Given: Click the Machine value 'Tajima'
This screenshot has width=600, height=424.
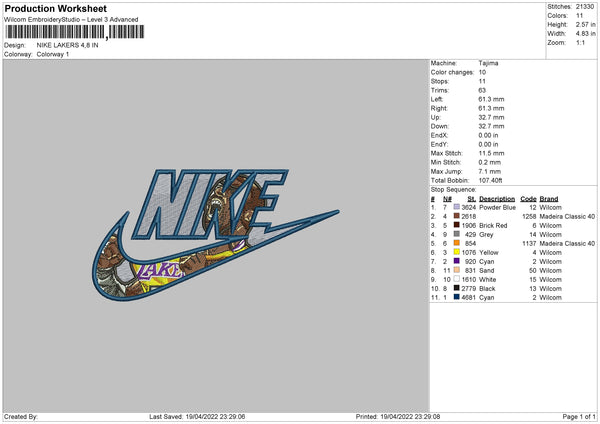Looking at the screenshot, I should point(488,63).
